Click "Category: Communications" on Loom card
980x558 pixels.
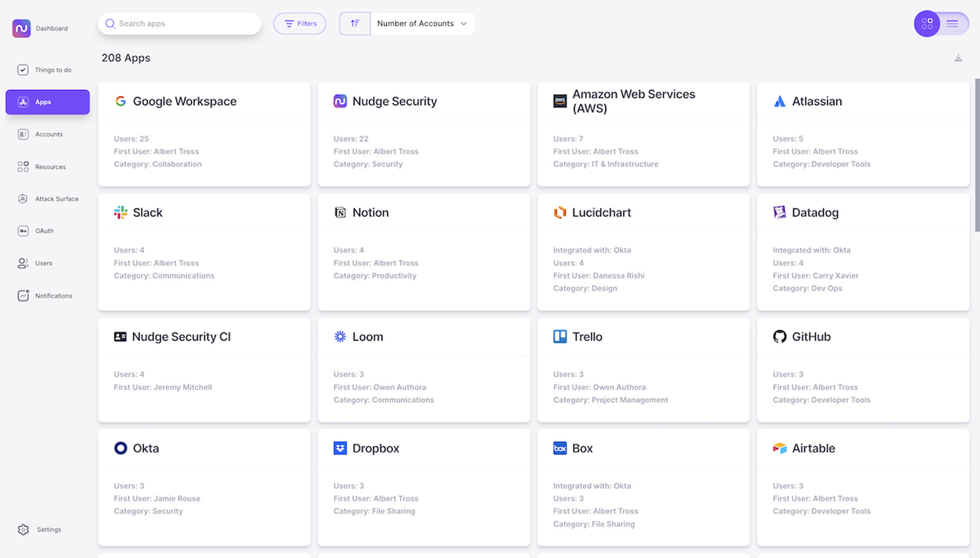[x=384, y=400]
